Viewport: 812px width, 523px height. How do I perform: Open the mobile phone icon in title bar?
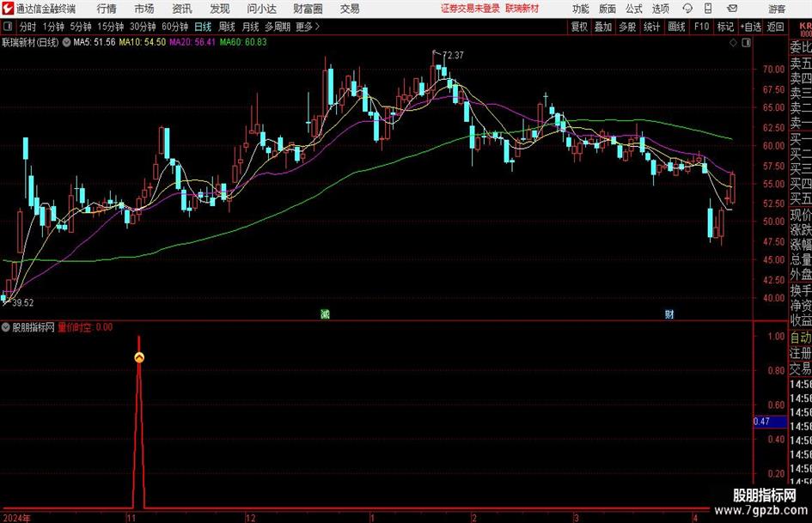coord(708,9)
